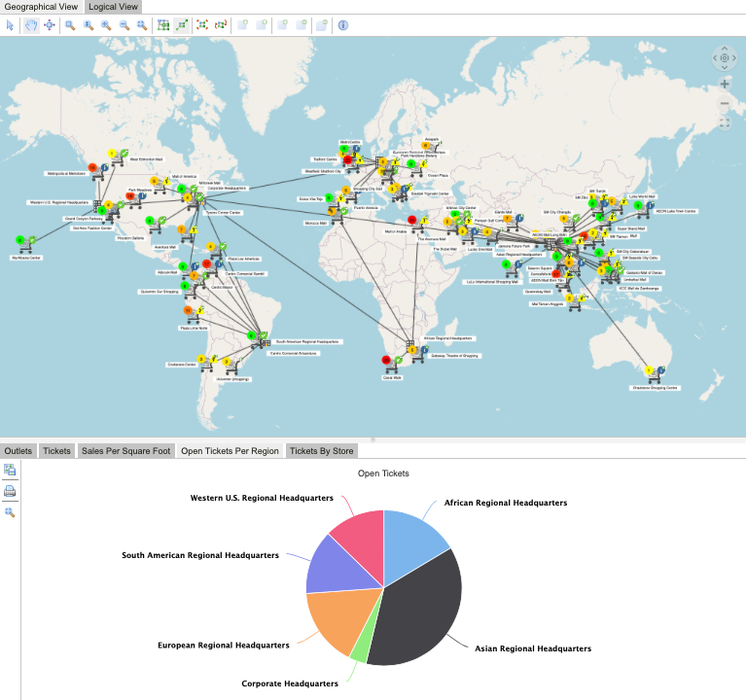
Task: Click the map plus zoom button
Action: 725,85
